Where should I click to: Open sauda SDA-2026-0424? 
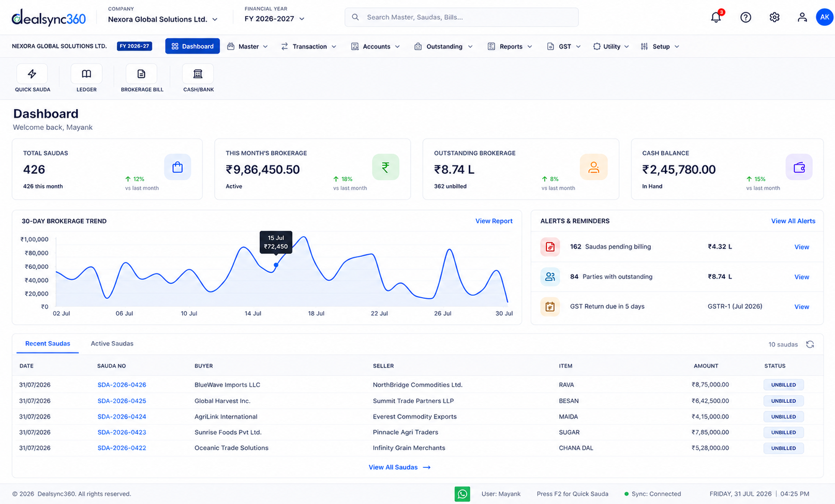(x=122, y=417)
